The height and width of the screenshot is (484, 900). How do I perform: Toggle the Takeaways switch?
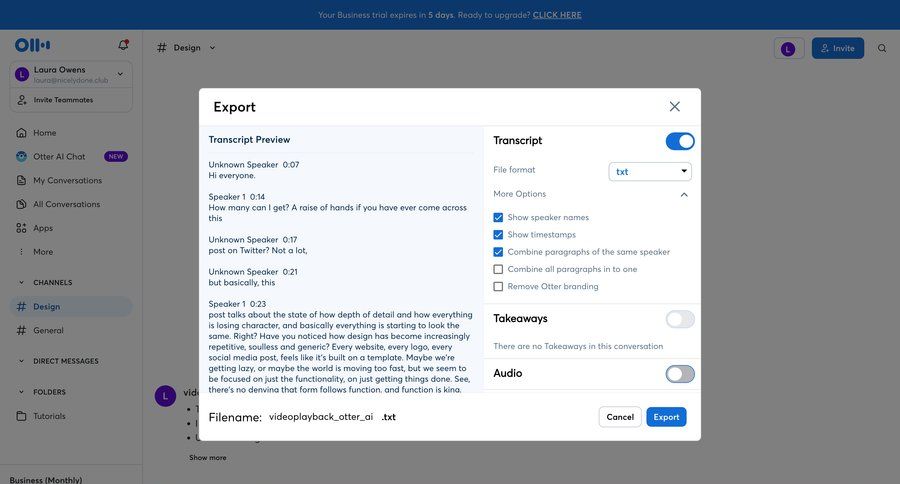(x=680, y=319)
